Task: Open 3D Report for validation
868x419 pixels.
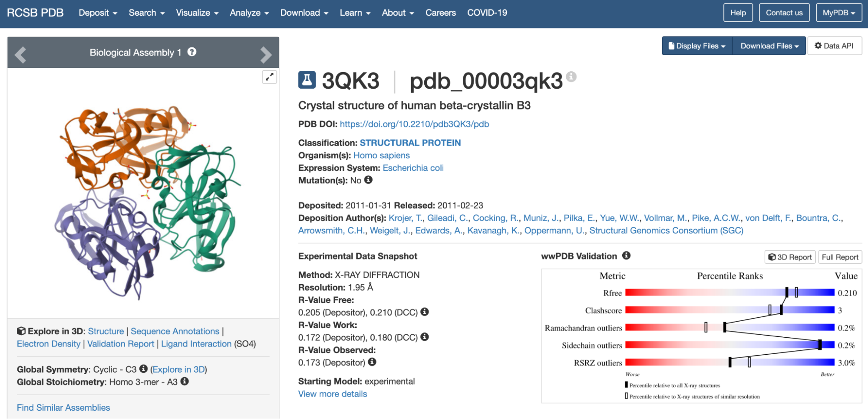Action: (790, 257)
